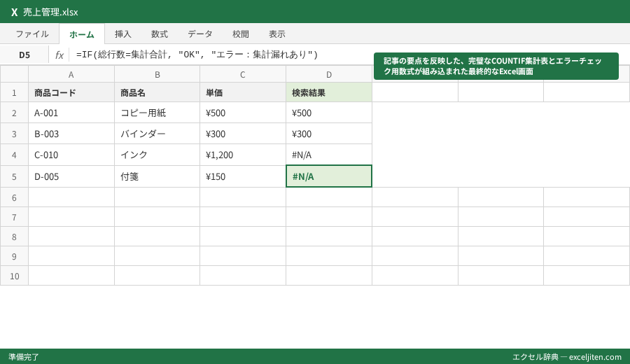Click the select-all corner box
The height and width of the screenshot is (364, 630).
point(14,74)
